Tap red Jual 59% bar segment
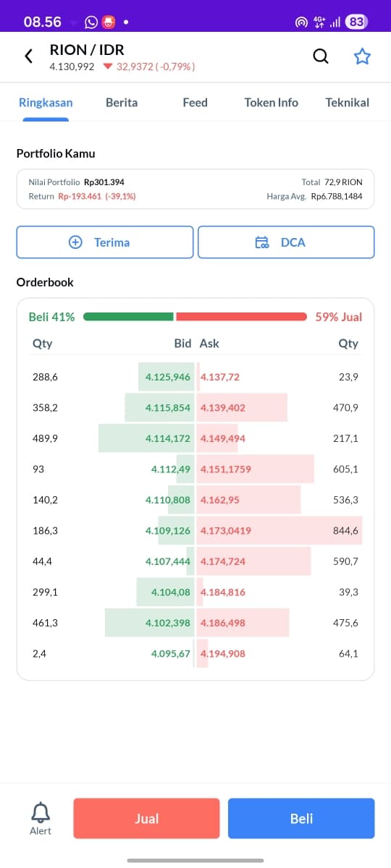 click(x=241, y=317)
